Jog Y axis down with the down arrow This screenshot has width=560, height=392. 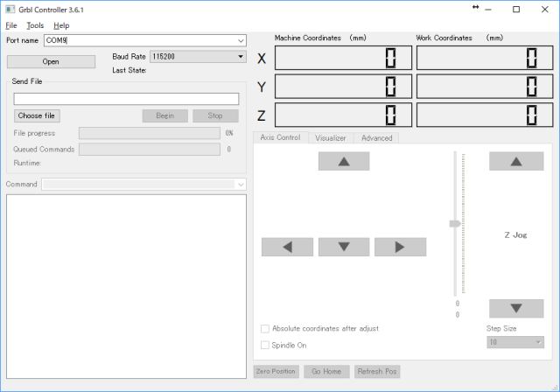tap(344, 247)
